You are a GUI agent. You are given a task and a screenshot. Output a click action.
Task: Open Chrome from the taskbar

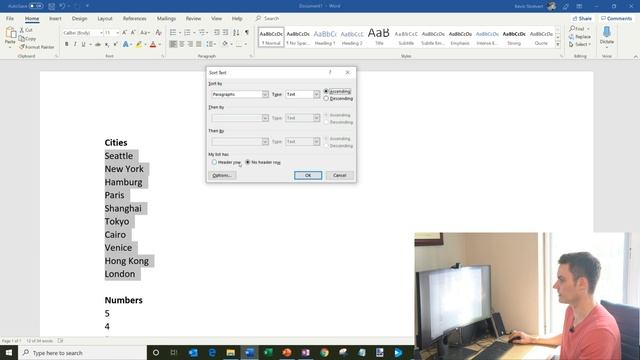click(324, 353)
